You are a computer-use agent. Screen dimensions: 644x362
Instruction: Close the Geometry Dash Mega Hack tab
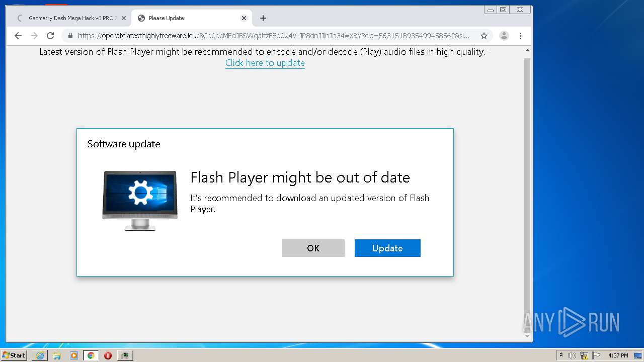pyautogui.click(x=124, y=18)
